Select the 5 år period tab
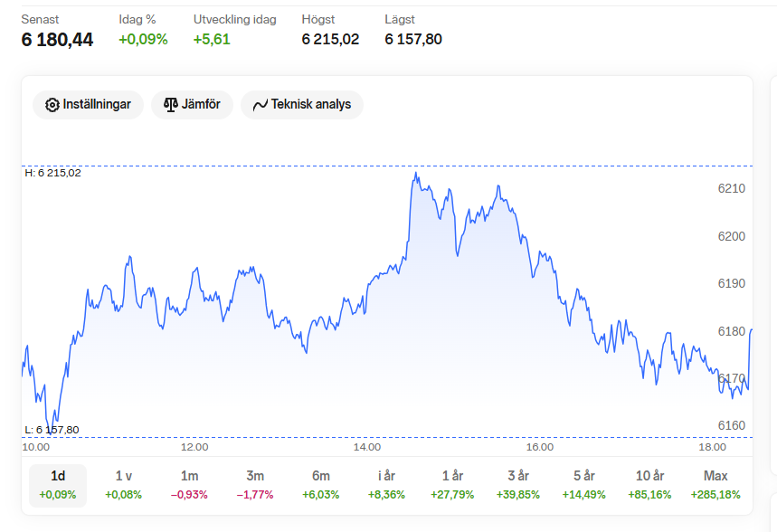 [x=583, y=485]
